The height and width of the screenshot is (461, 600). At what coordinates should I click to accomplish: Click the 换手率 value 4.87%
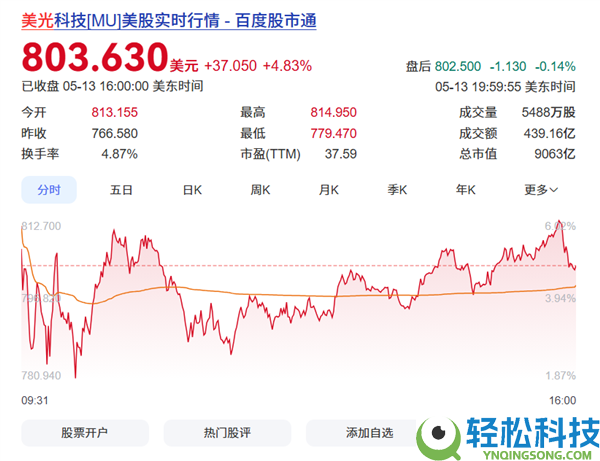coord(119,154)
